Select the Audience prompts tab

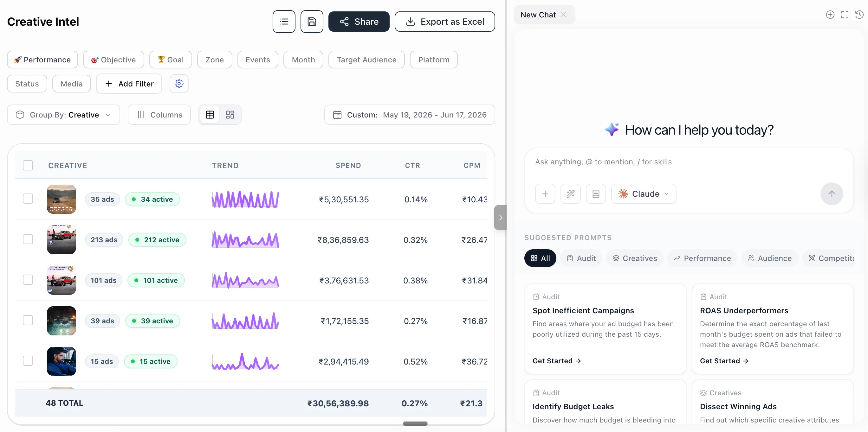pyautogui.click(x=770, y=258)
